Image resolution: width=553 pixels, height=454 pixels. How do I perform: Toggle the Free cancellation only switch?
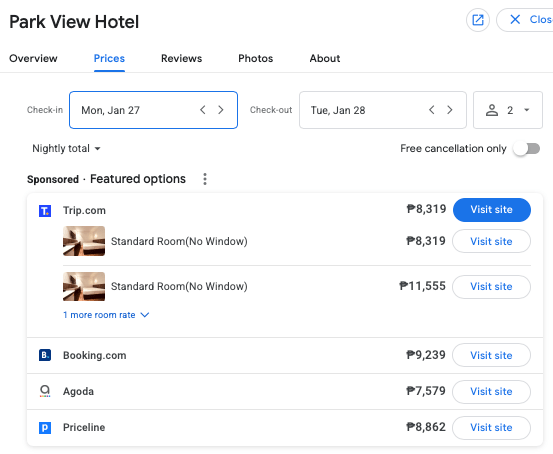(527, 149)
